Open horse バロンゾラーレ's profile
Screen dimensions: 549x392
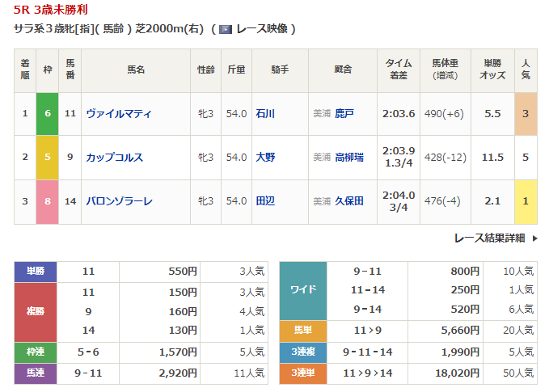click(x=119, y=201)
